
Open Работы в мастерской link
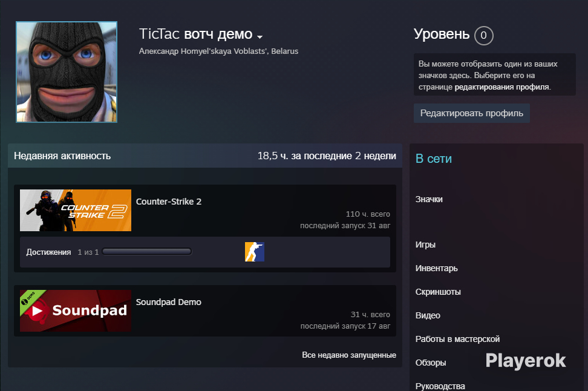pos(457,339)
